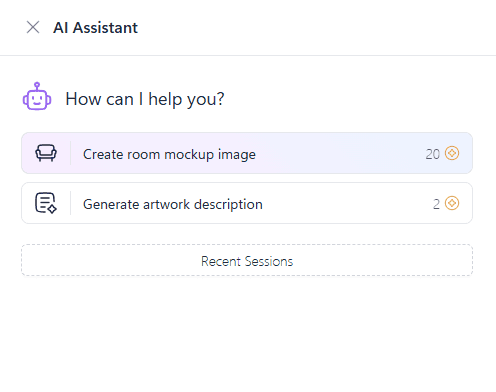Click the horizontal line under the header
Image resolution: width=496 pixels, height=392 pixels.
click(248, 55)
